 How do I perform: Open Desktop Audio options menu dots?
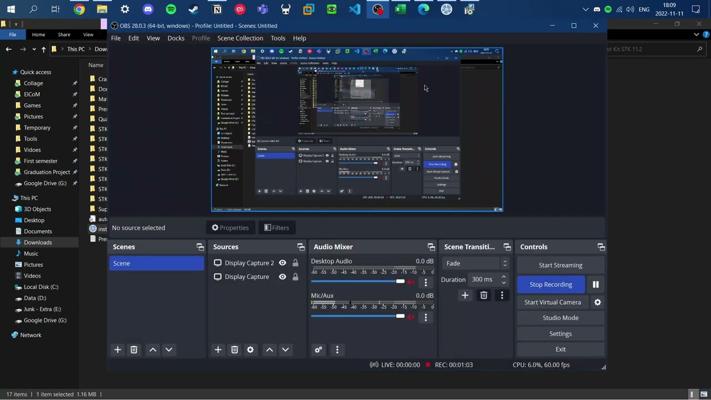pos(426,282)
